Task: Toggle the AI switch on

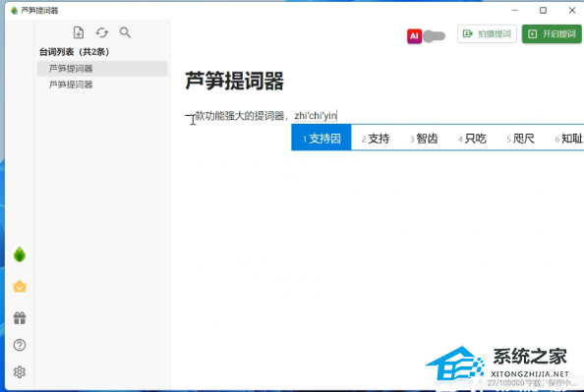Action: click(435, 36)
